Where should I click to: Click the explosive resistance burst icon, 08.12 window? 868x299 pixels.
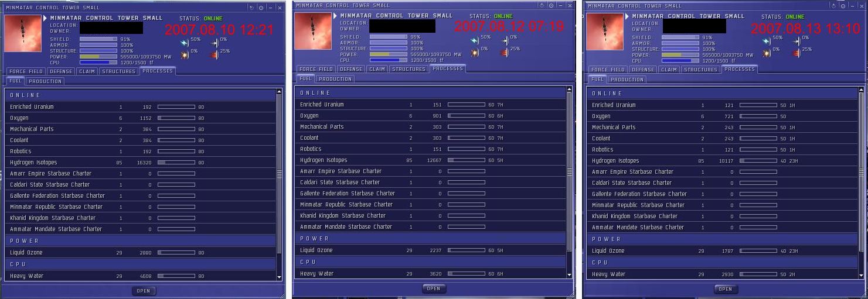(x=474, y=51)
